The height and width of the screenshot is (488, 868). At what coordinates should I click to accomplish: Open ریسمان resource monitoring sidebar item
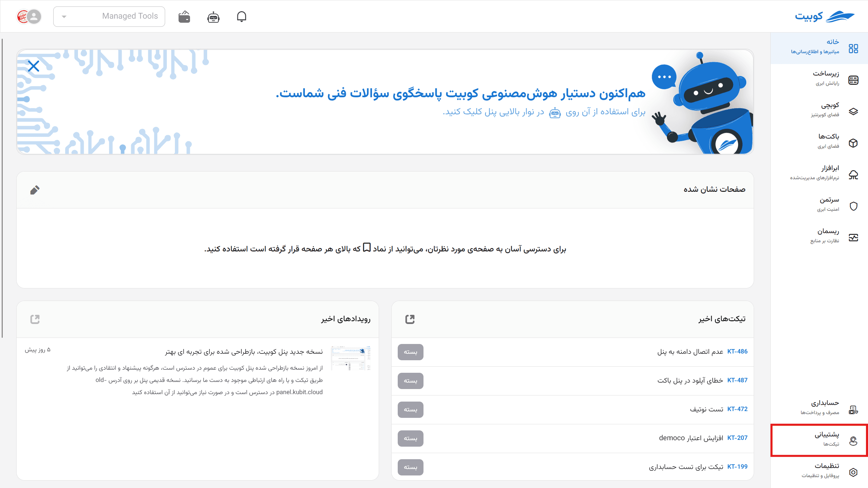[819, 237]
